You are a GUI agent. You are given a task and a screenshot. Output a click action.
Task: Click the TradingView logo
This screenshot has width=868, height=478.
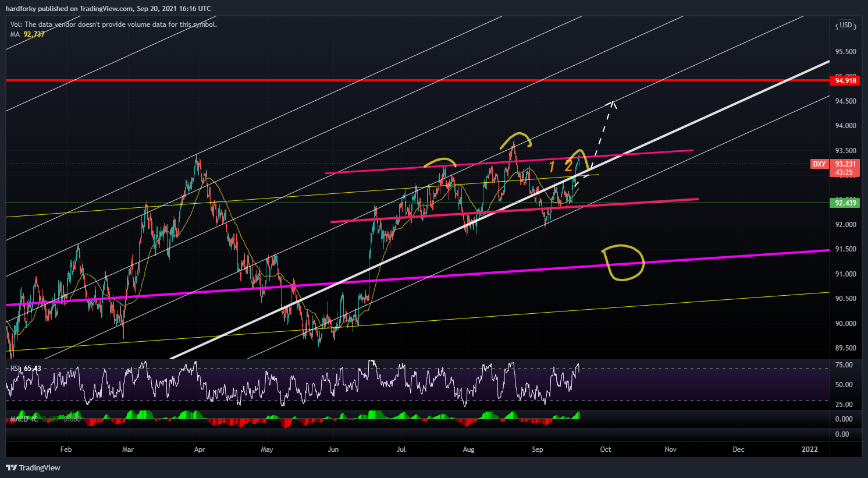click(x=33, y=468)
